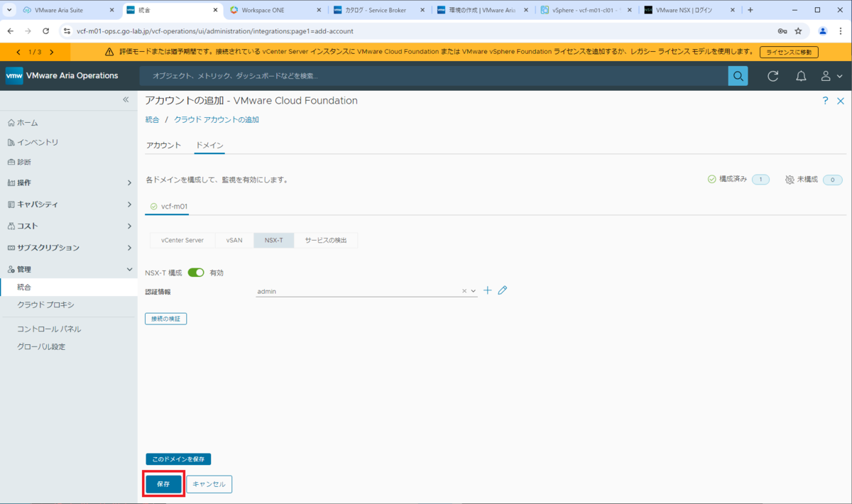Switch to VMware NSX login tab
852x504 pixels.
[x=689, y=10]
